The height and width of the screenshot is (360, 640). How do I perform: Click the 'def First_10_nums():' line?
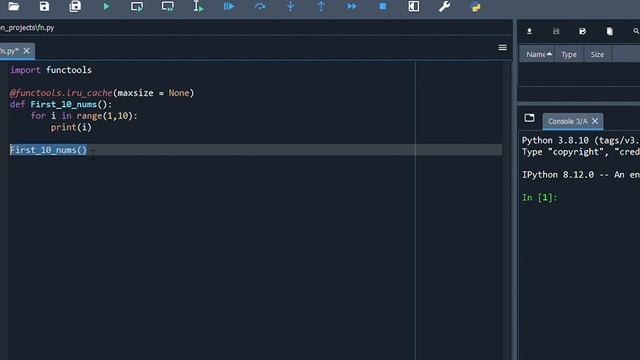click(61, 104)
